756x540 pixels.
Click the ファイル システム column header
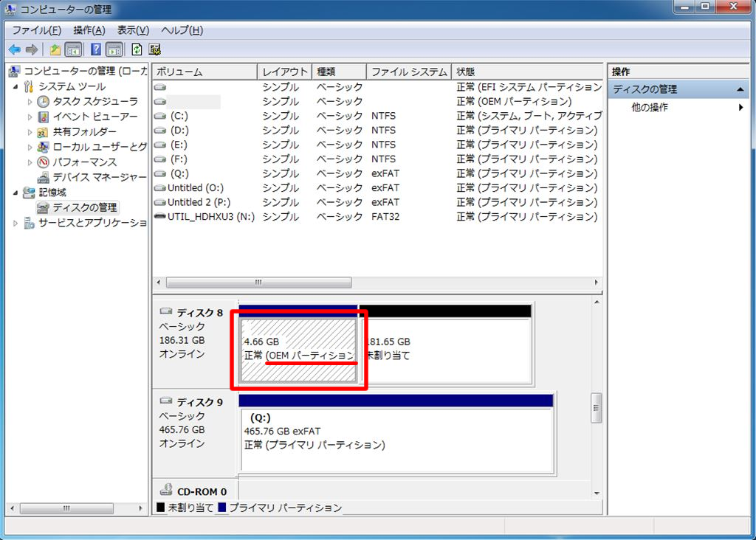[409, 72]
